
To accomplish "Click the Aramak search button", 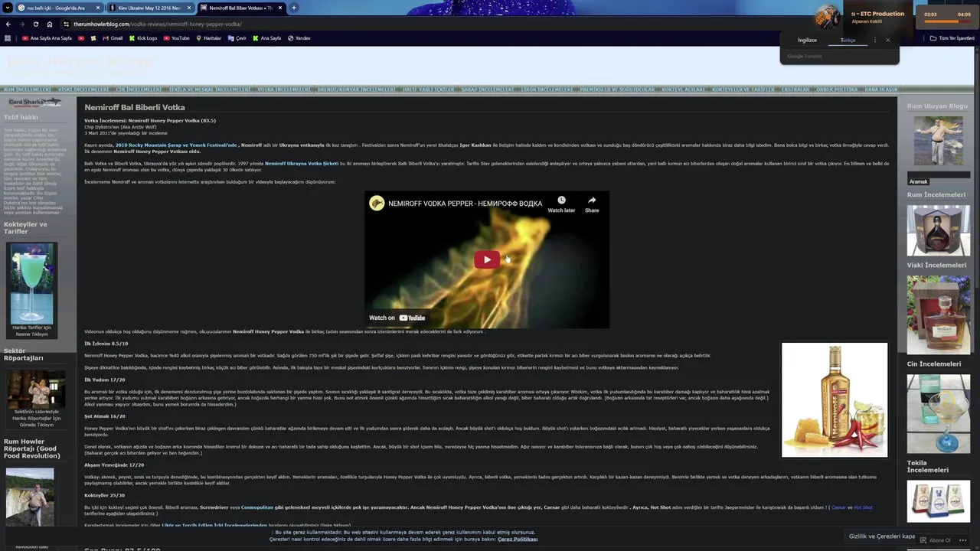I will pyautogui.click(x=919, y=181).
